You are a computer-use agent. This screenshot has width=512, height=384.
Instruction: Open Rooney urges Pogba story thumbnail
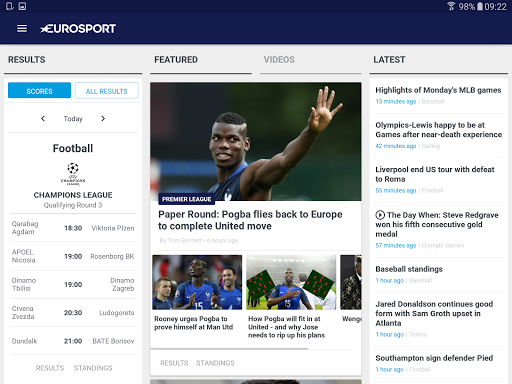coord(197,282)
